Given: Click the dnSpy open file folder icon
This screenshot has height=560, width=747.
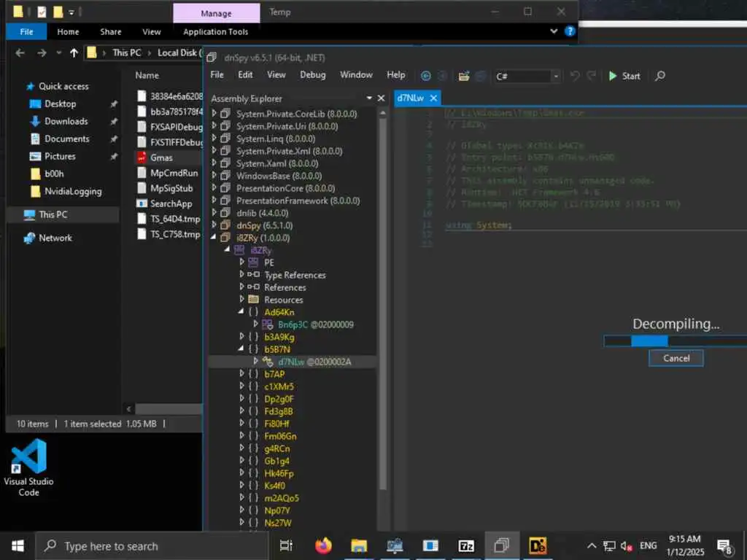Looking at the screenshot, I should point(464,76).
